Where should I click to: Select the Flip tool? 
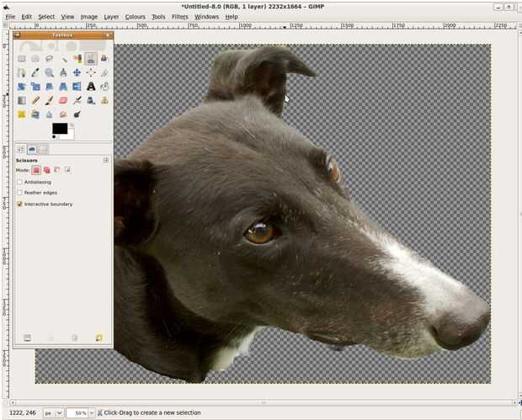click(x=77, y=87)
